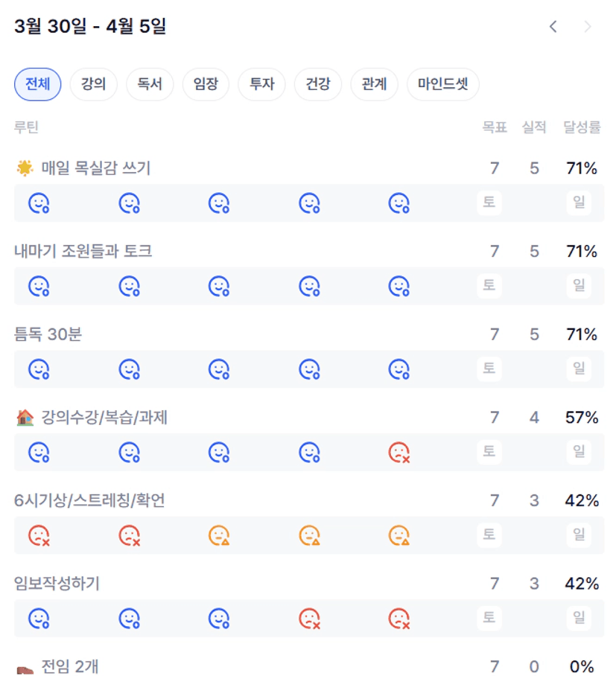Click first orange partial face for 6시기상/스트레칭/확언

pyautogui.click(x=219, y=535)
